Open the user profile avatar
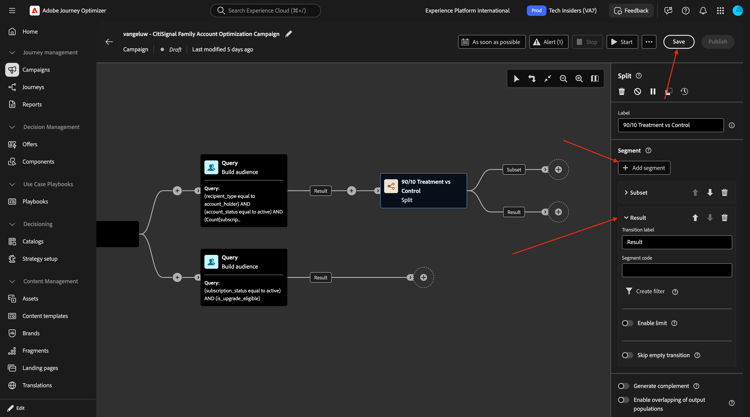Image resolution: width=750 pixels, height=417 pixels. (x=738, y=11)
